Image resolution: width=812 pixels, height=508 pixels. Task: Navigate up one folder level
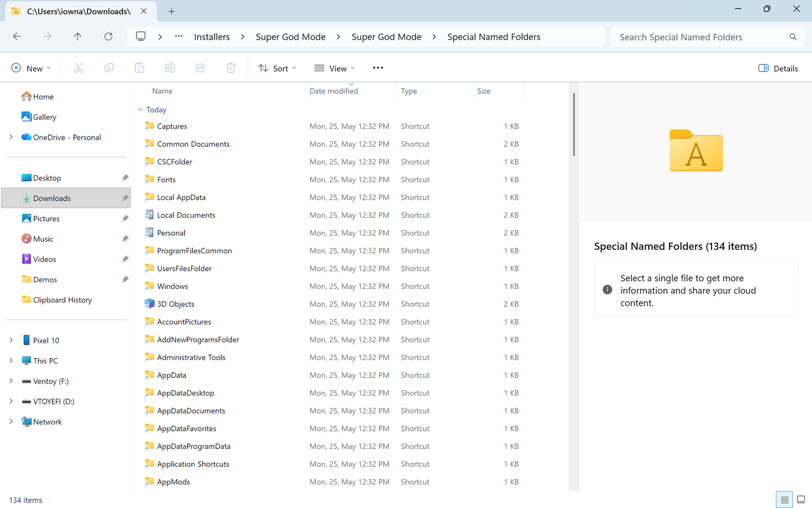click(x=78, y=37)
